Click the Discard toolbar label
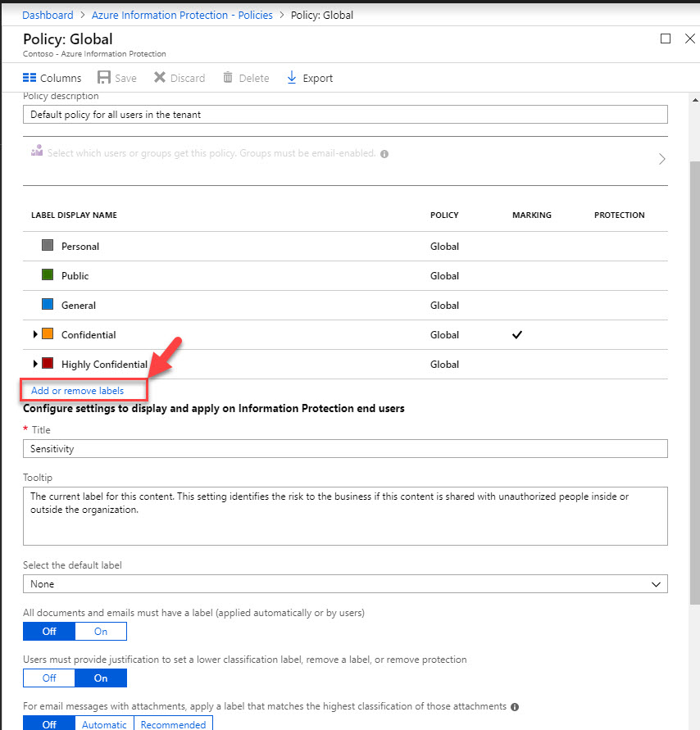 point(188,78)
